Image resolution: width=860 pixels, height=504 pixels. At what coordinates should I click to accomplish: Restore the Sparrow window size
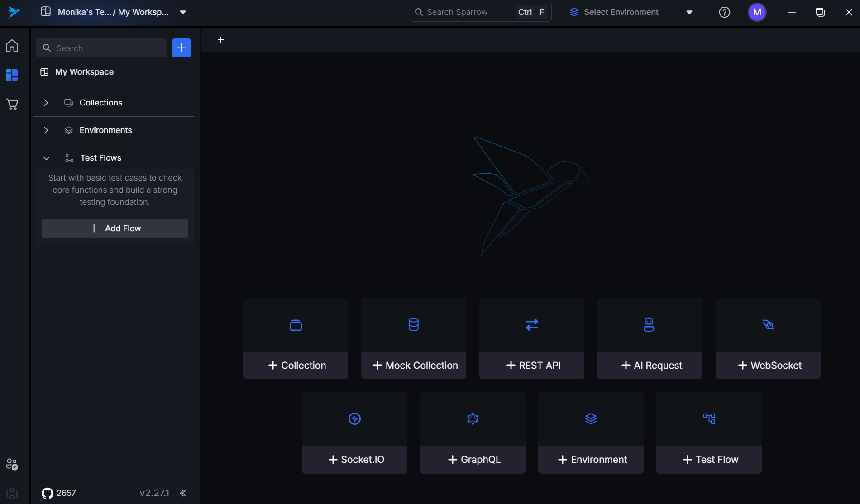coord(820,12)
